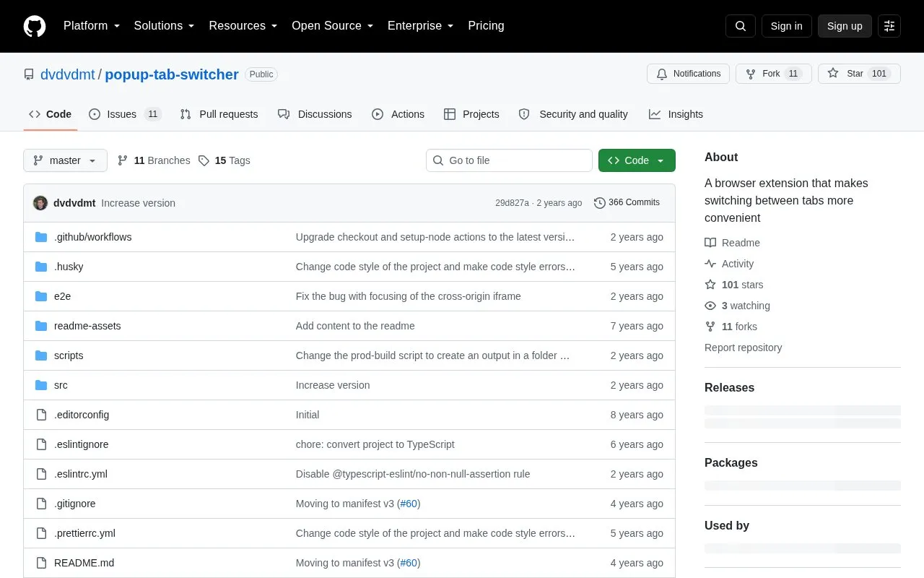924x578 pixels.
Task: Click the .editorconfig file icon
Action: 41,415
